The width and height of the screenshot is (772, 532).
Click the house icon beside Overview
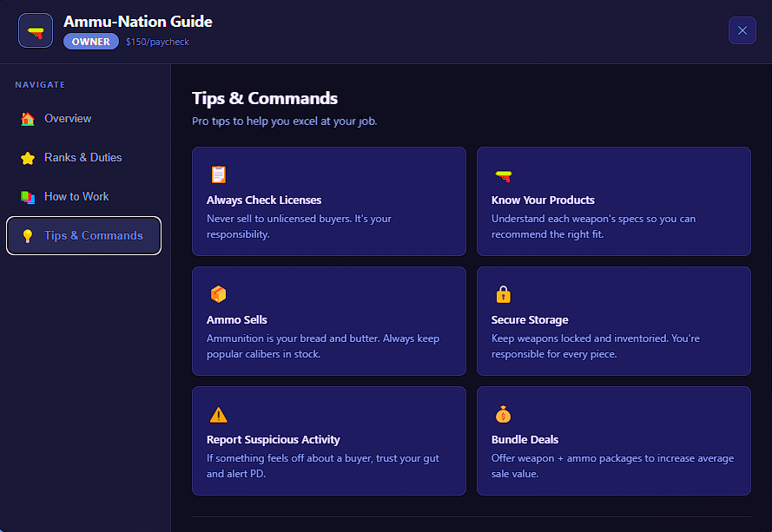(x=28, y=119)
